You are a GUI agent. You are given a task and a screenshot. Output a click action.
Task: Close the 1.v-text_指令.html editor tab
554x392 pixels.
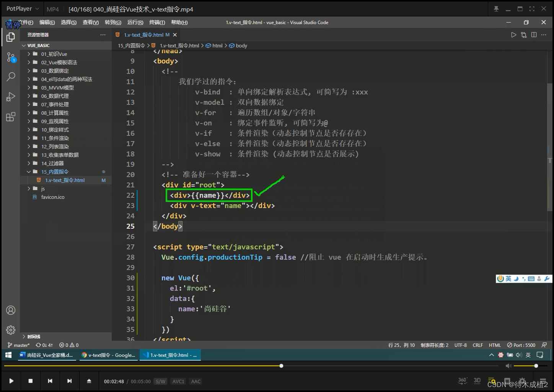[x=175, y=35]
